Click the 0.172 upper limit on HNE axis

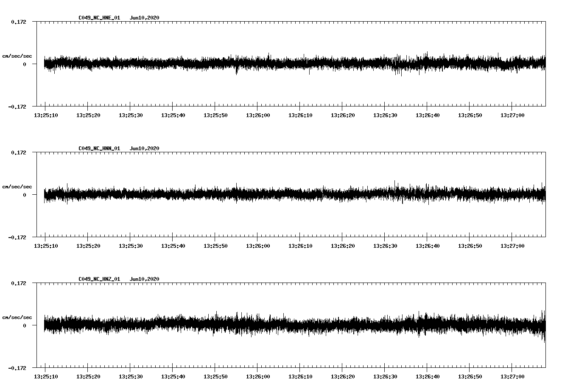coord(18,22)
